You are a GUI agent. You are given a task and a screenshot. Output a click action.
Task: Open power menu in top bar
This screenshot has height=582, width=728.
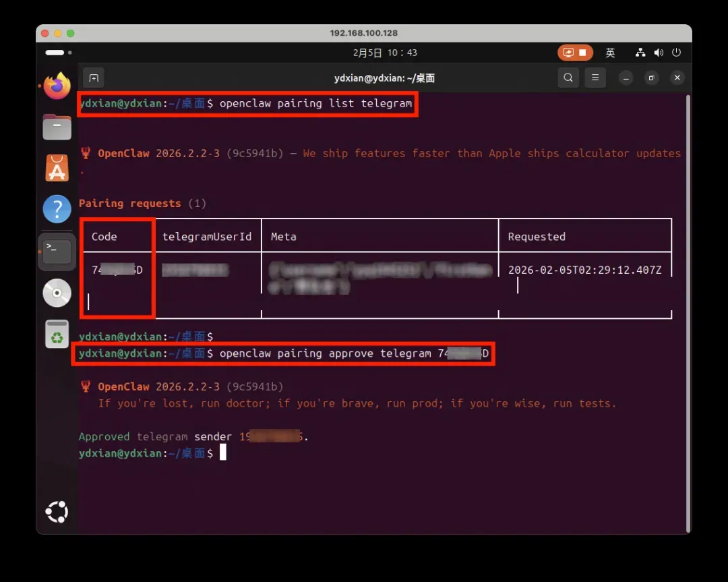tap(676, 53)
